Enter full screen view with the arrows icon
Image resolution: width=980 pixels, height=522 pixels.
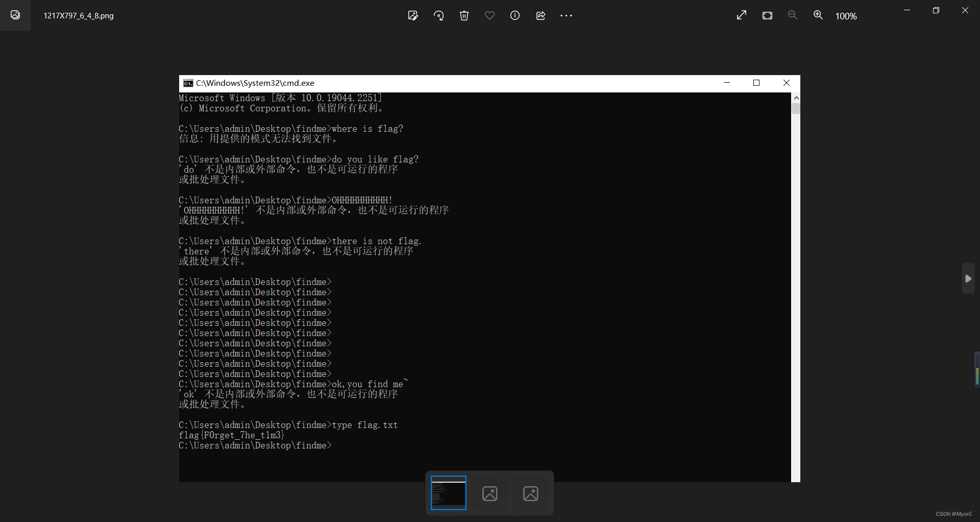(x=742, y=15)
